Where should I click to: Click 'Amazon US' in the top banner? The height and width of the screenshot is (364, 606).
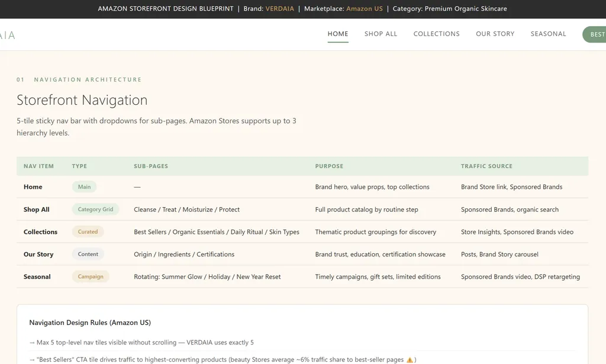point(365,8)
